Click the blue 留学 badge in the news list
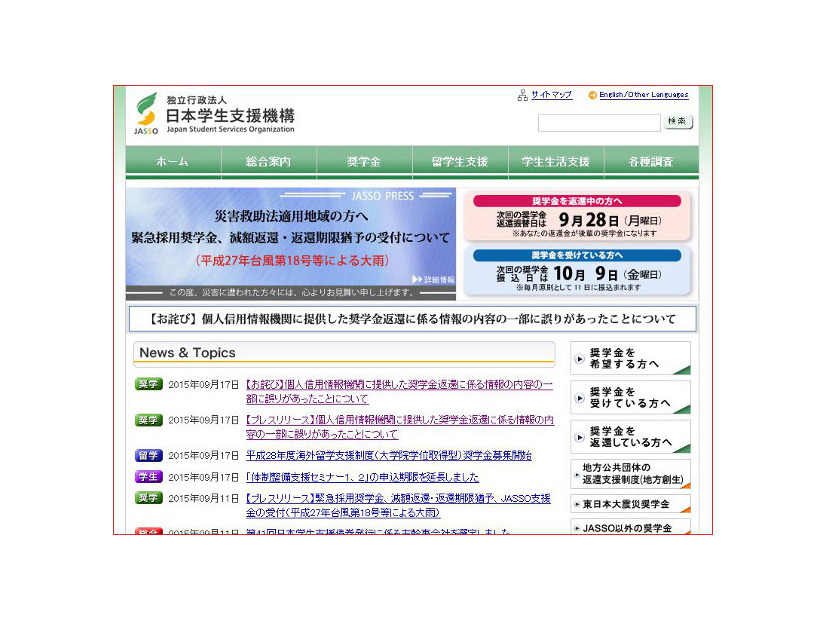Viewport: 826px width, 620px height. pyautogui.click(x=147, y=454)
